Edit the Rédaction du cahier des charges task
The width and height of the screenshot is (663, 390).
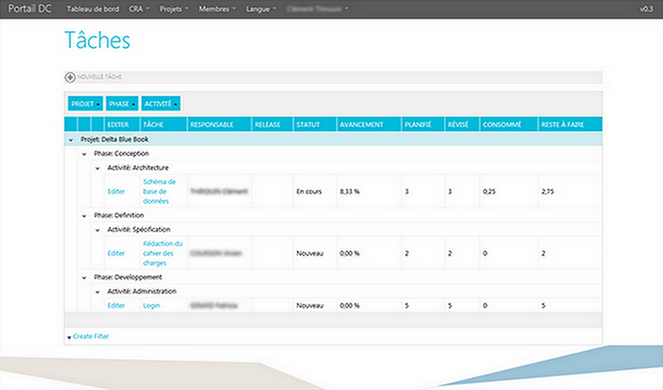(116, 253)
